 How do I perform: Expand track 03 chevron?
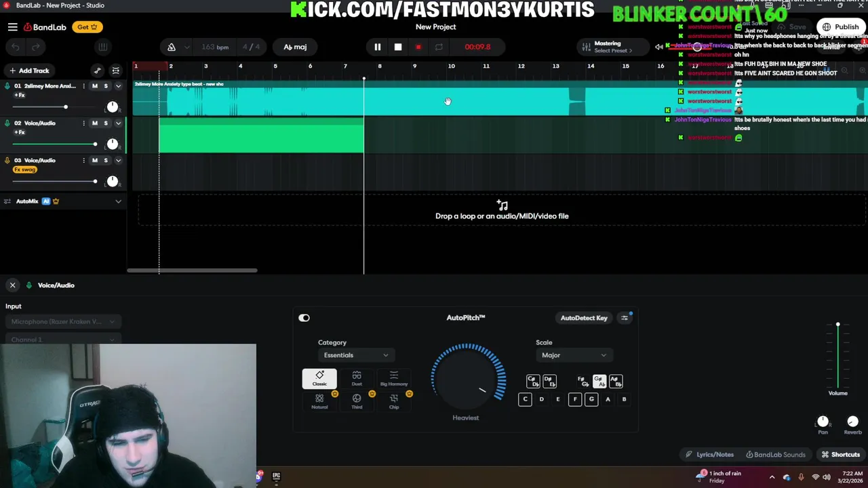point(118,161)
